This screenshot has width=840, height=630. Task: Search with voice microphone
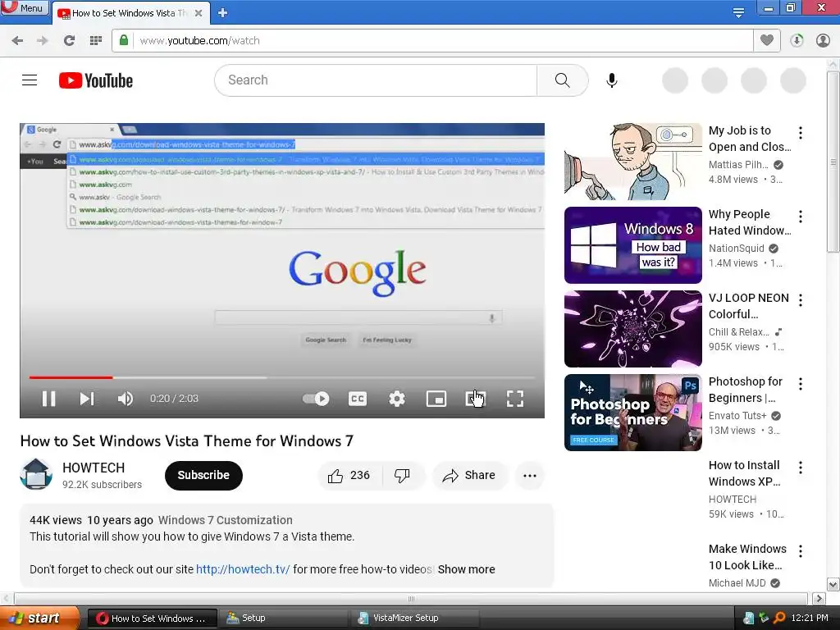612,80
